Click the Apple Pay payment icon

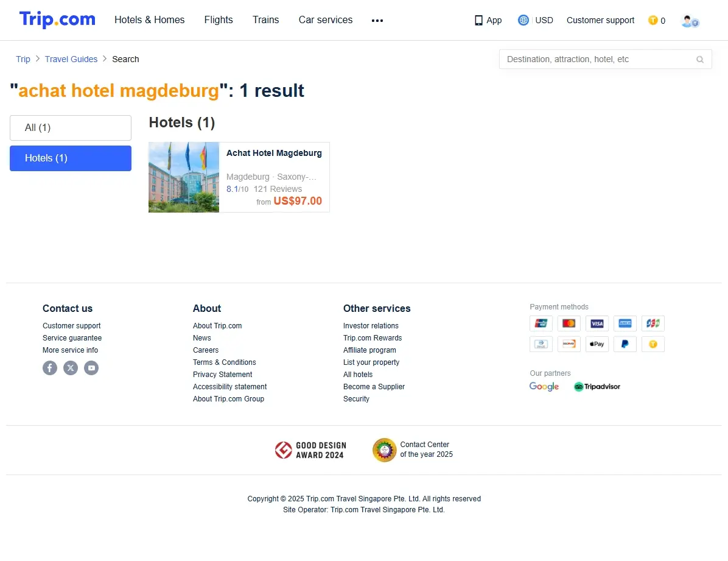[x=597, y=344]
